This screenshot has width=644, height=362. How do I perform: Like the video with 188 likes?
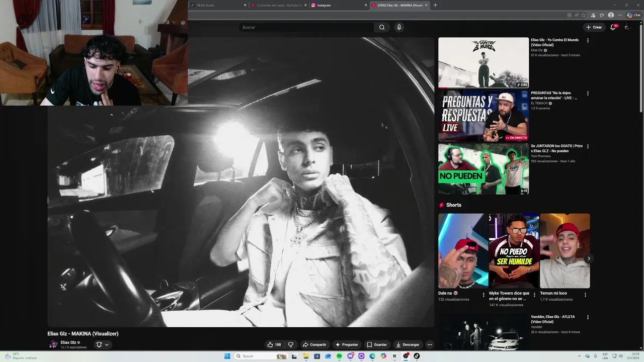pos(274,344)
